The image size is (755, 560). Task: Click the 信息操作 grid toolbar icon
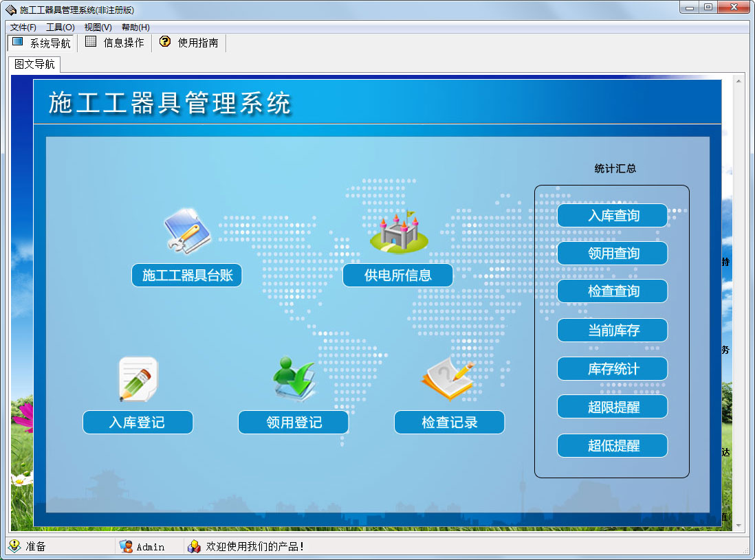pyautogui.click(x=91, y=42)
